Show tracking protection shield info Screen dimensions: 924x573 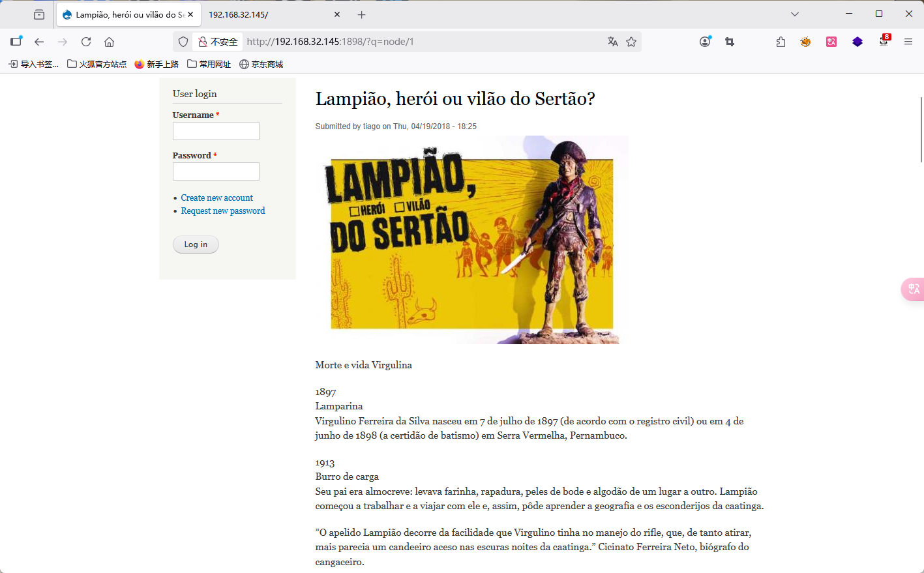tap(183, 42)
